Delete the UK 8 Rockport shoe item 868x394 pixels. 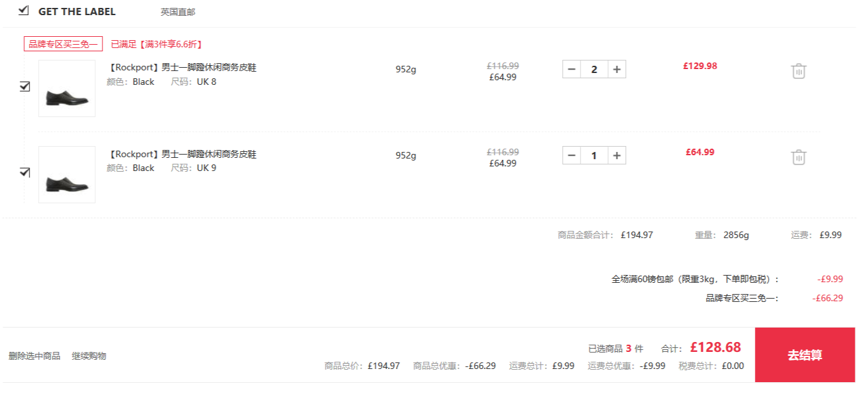[x=798, y=71]
